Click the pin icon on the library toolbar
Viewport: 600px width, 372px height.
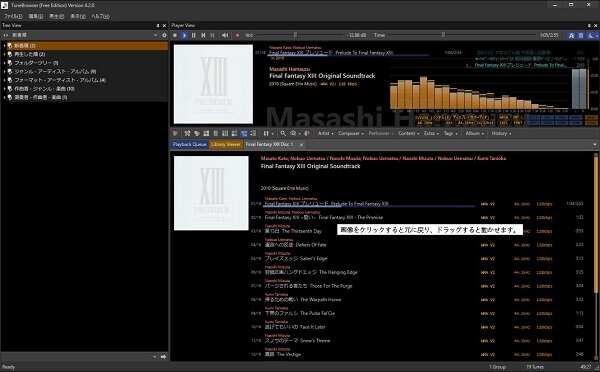(175, 133)
